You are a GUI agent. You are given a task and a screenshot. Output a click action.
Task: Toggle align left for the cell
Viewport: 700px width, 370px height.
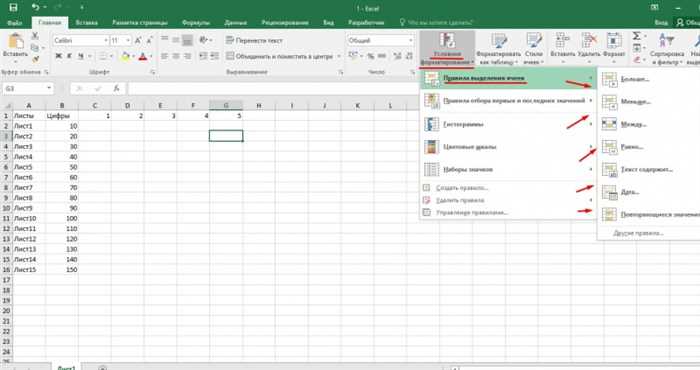pyautogui.click(x=165, y=56)
